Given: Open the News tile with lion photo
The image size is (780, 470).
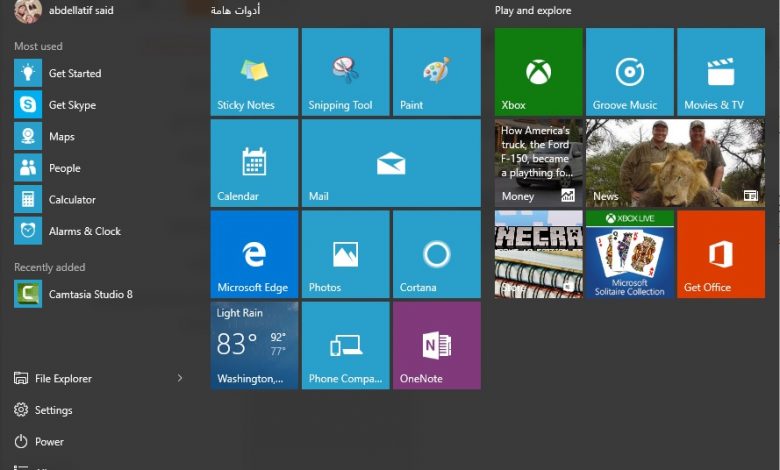Looking at the screenshot, I should (x=676, y=163).
